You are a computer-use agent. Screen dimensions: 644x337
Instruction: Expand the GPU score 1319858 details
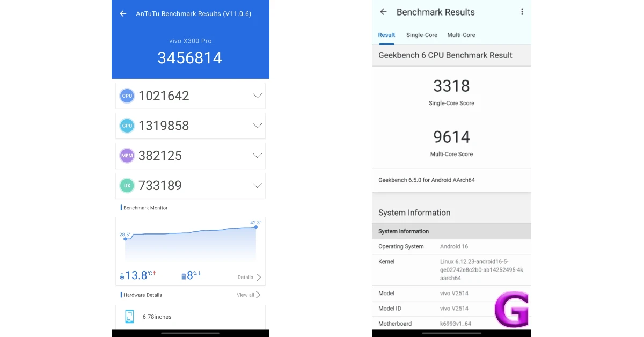[257, 126]
